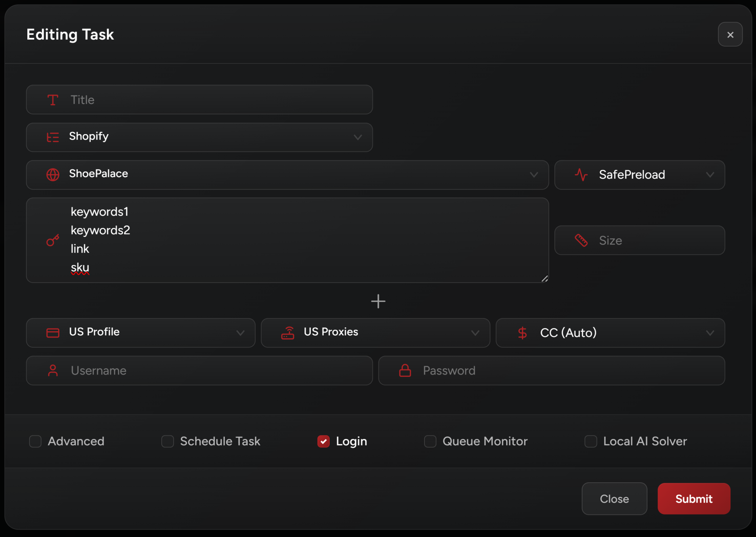Click the router icon beside US Proxies
The width and height of the screenshot is (756, 537).
288,333
